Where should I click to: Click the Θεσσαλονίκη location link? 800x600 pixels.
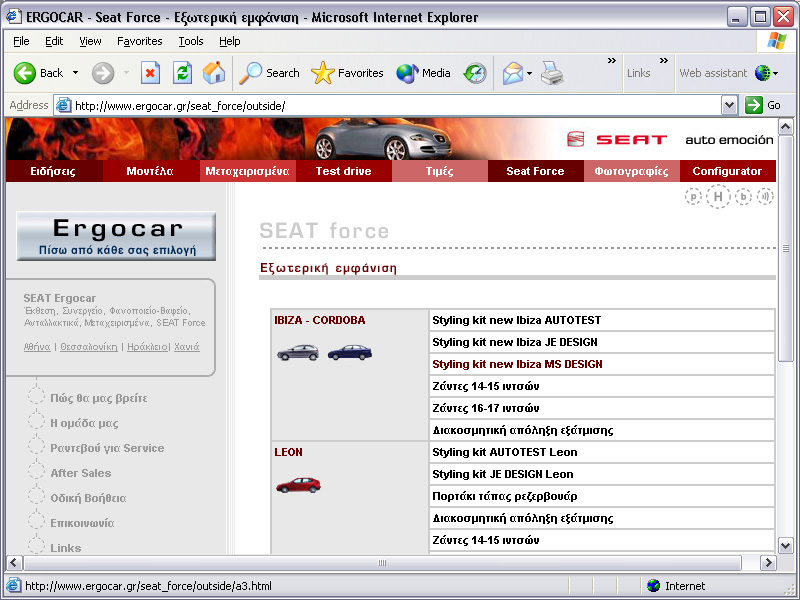89,347
